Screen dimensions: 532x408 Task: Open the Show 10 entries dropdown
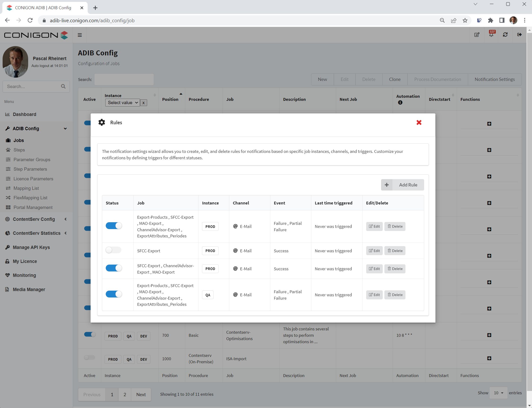click(498, 393)
